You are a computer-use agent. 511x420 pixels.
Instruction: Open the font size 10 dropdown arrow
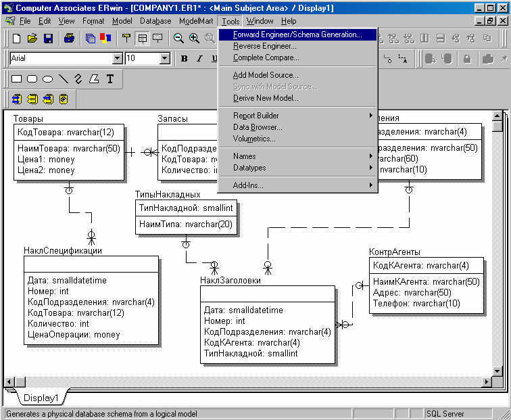click(165, 59)
